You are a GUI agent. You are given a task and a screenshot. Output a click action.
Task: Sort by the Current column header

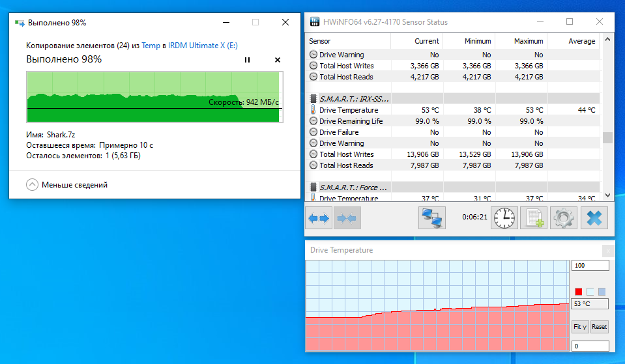[x=416, y=41]
